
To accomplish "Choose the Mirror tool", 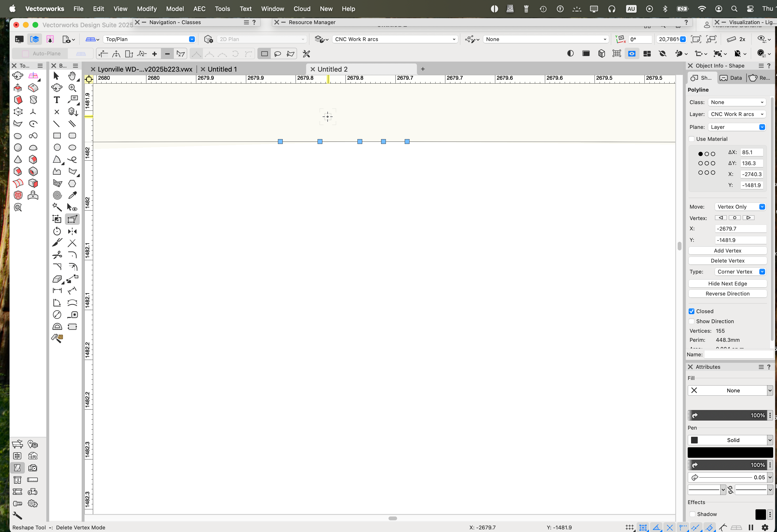I will [x=72, y=231].
